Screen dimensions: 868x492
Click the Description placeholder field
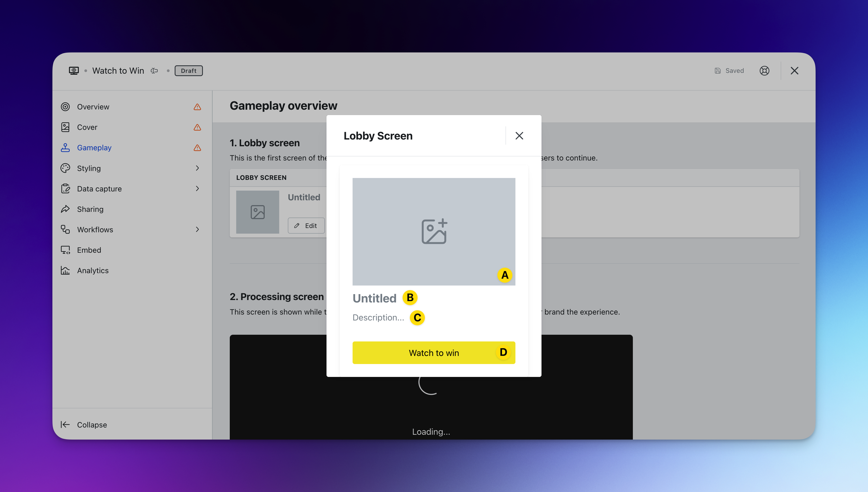pyautogui.click(x=378, y=317)
